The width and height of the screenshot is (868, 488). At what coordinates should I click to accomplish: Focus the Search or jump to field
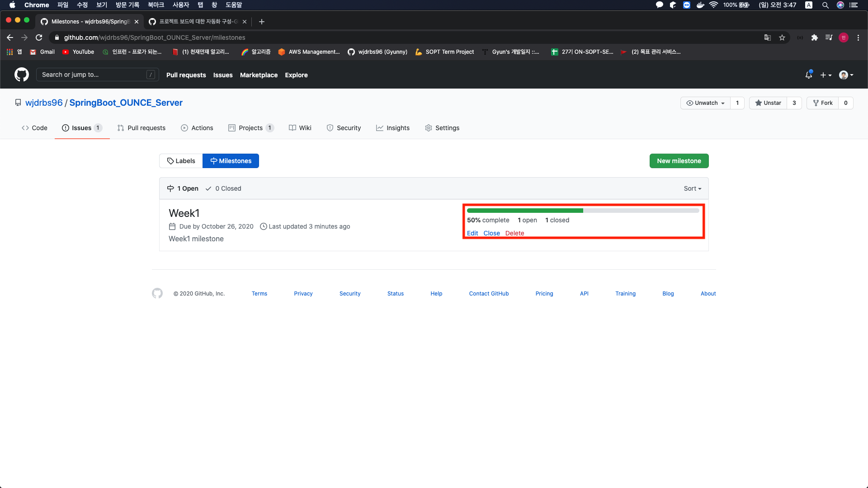click(97, 75)
